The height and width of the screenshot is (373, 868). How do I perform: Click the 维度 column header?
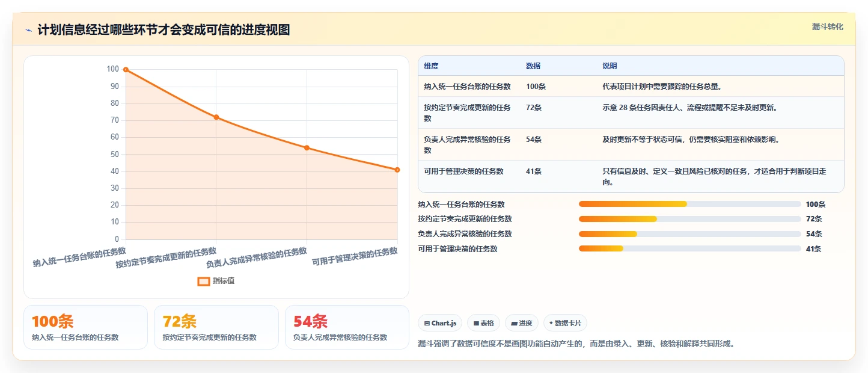click(x=431, y=66)
